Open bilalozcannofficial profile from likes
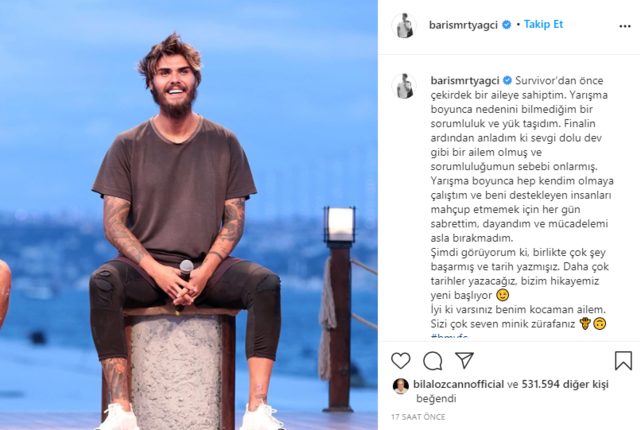 (458, 384)
